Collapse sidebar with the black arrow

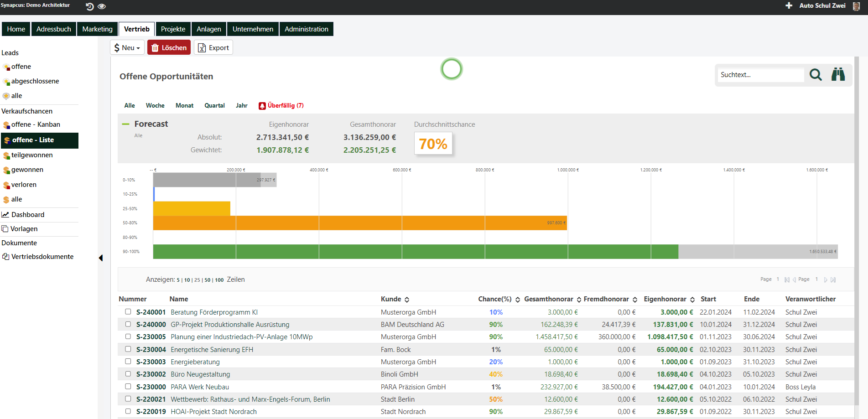point(101,258)
